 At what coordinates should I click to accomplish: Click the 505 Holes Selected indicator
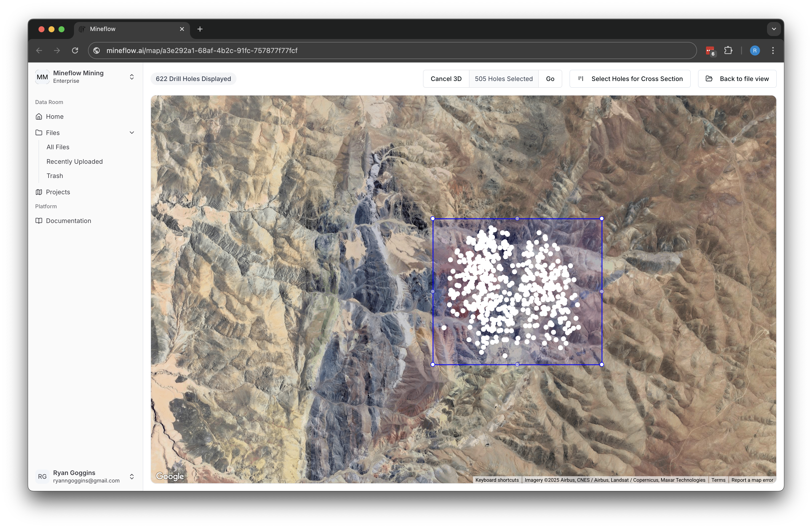coord(504,78)
